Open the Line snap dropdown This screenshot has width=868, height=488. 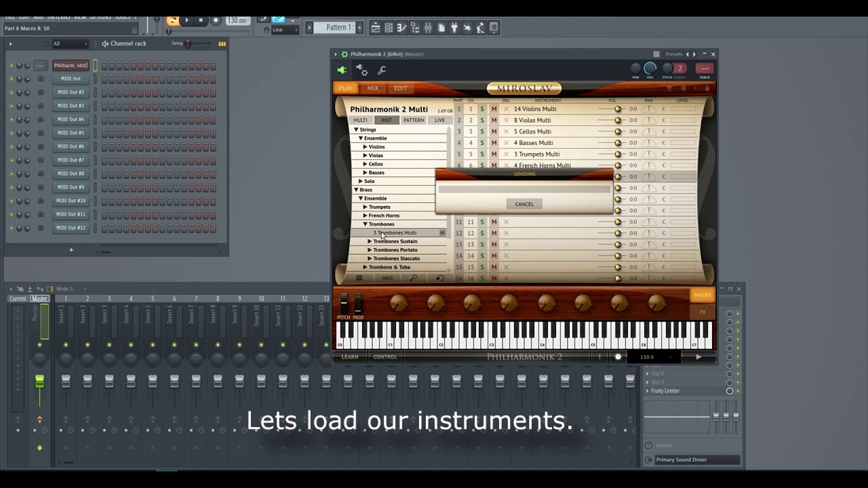285,30
